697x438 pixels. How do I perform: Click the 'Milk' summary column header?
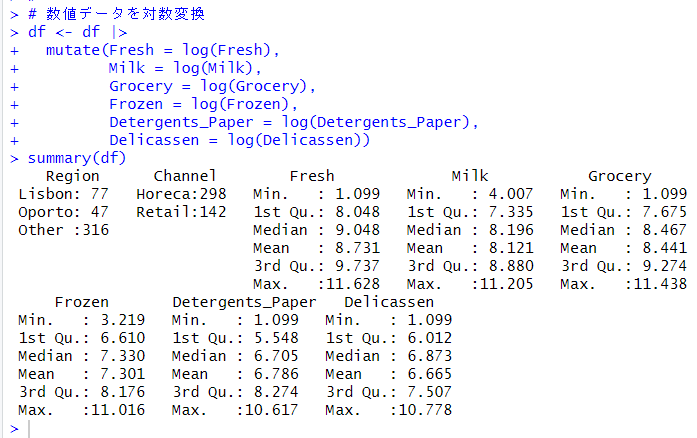click(x=470, y=176)
